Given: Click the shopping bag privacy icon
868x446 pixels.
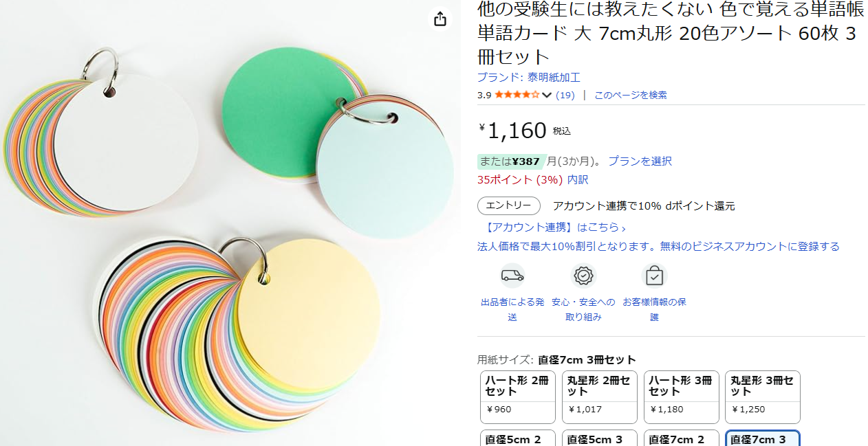Looking at the screenshot, I should [654, 276].
